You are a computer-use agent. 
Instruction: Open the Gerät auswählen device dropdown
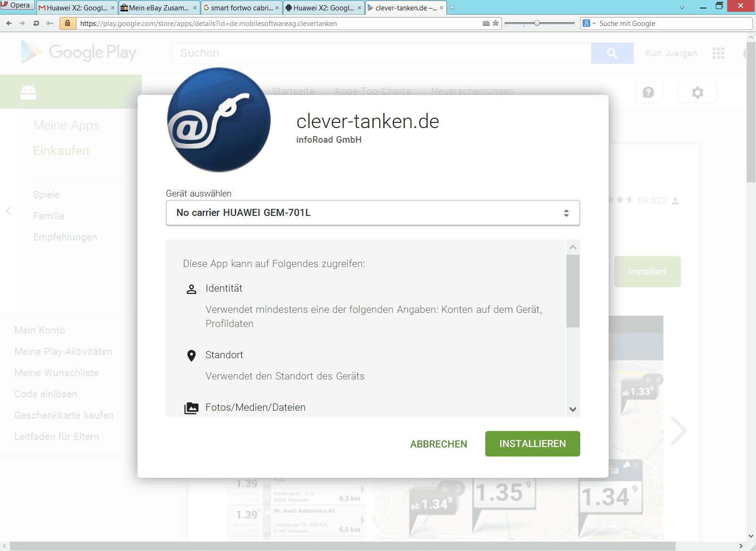373,213
